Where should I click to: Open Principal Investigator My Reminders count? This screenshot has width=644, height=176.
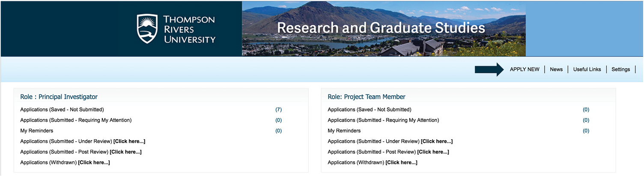[x=278, y=131]
